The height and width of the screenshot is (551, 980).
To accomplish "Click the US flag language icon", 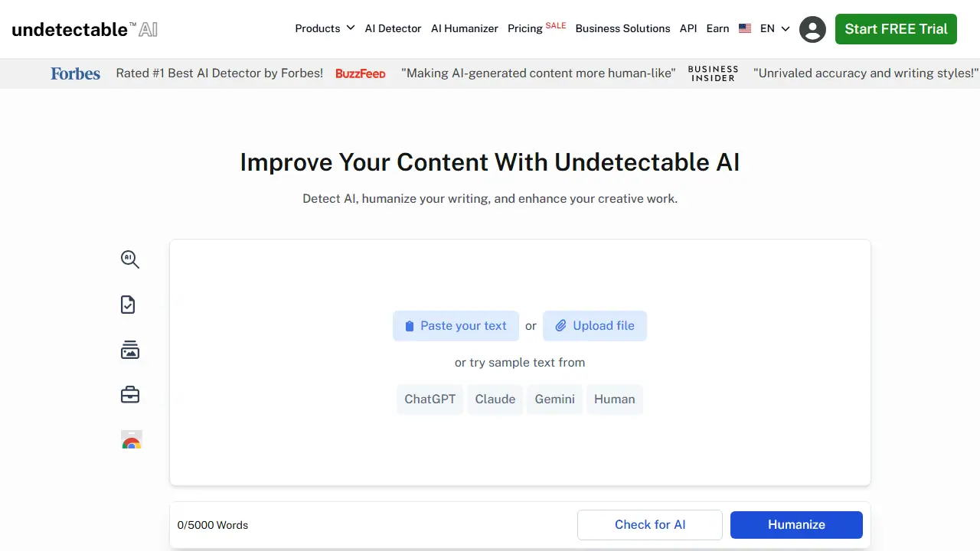I will coord(745,28).
